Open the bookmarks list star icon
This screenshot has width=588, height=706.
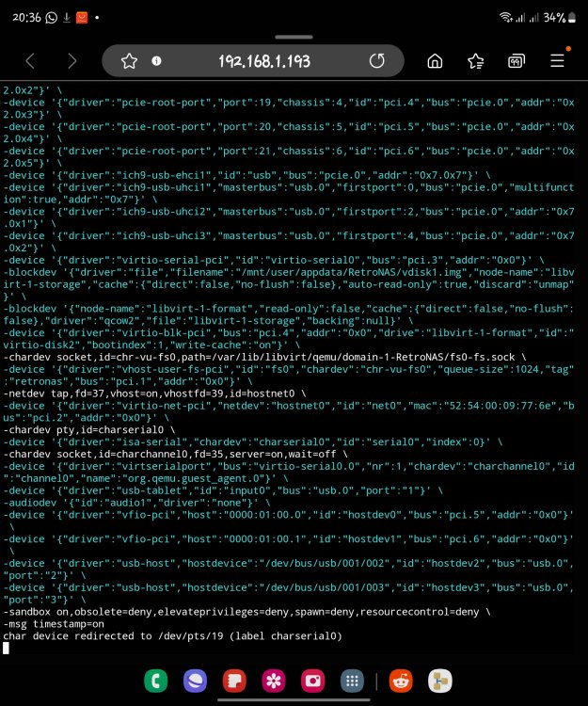click(475, 61)
